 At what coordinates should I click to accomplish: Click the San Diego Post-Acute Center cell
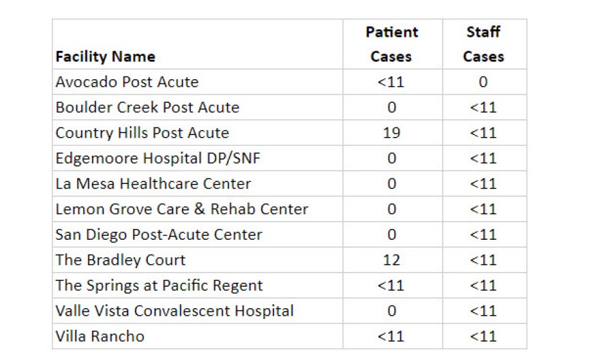[158, 235]
